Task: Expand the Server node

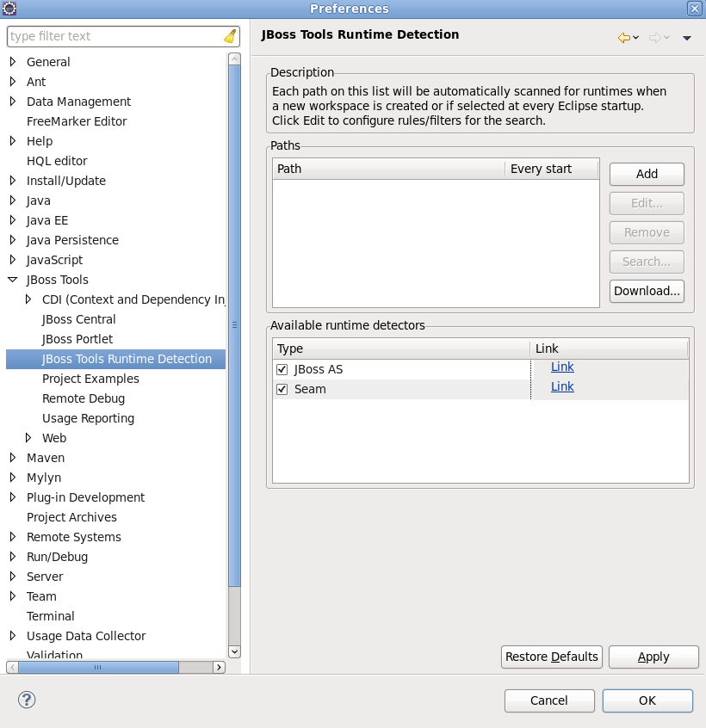Action: tap(13, 577)
